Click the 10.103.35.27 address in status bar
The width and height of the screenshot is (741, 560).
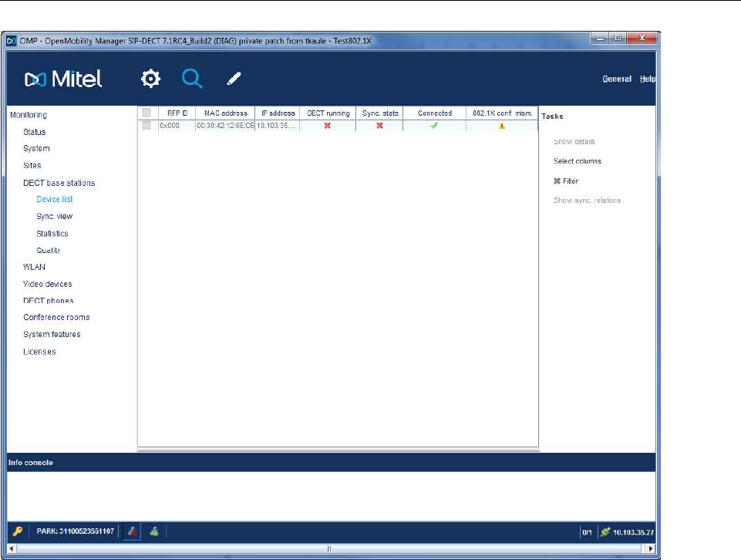point(633,532)
